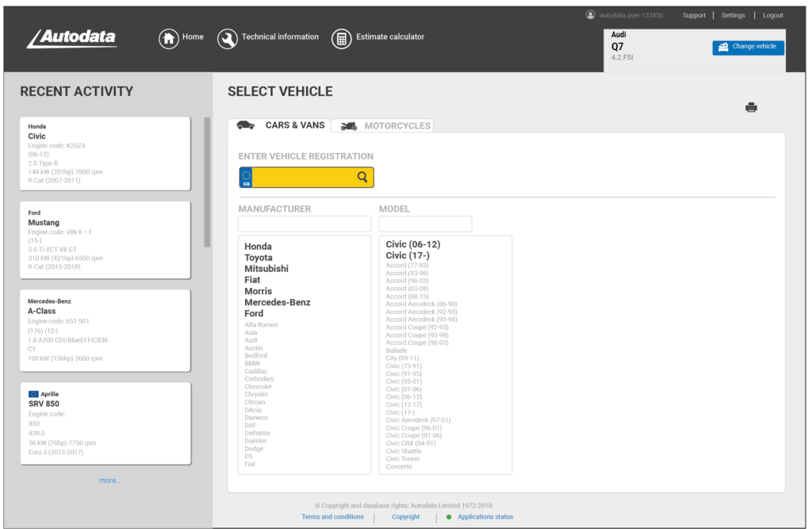Click the magnifier in registration plate field
Viewport: 812px width, 529px height.
[x=362, y=178]
